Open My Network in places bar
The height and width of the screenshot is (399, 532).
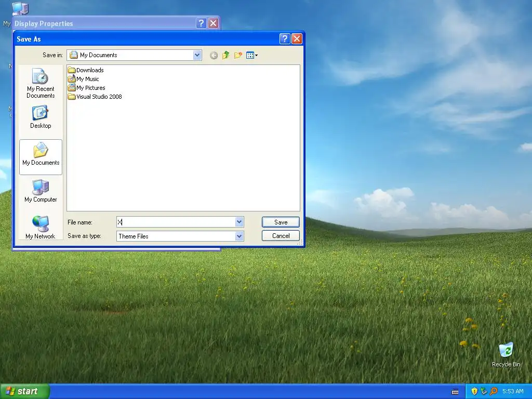click(41, 228)
